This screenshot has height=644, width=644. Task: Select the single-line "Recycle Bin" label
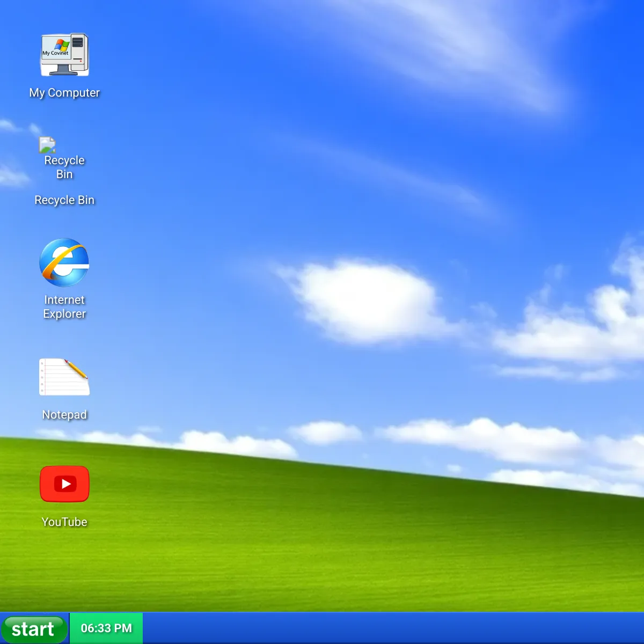coord(64,200)
